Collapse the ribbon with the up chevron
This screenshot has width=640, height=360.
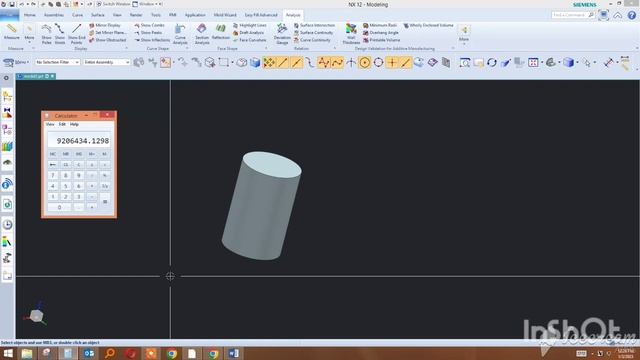[x=618, y=16]
